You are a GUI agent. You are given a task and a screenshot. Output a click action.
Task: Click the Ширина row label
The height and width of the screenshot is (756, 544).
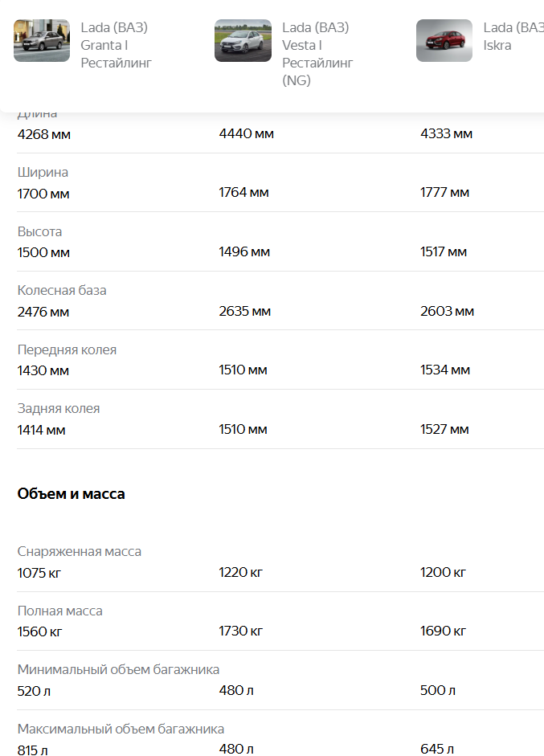[x=43, y=173]
